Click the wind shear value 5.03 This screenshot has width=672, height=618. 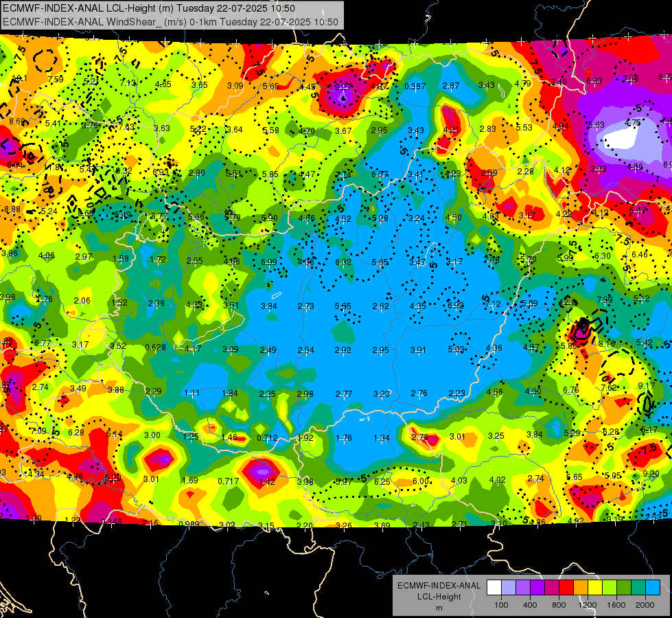coord(456,350)
